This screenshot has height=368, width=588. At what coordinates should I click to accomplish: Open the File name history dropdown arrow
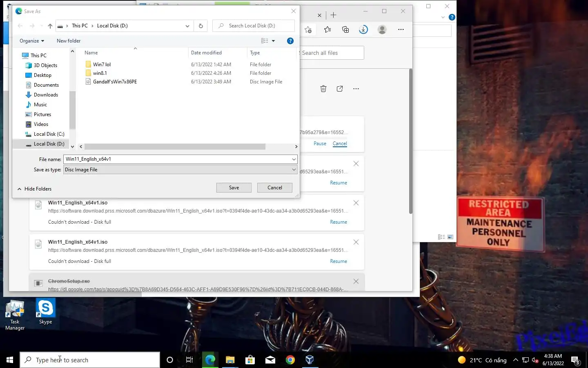pos(294,159)
